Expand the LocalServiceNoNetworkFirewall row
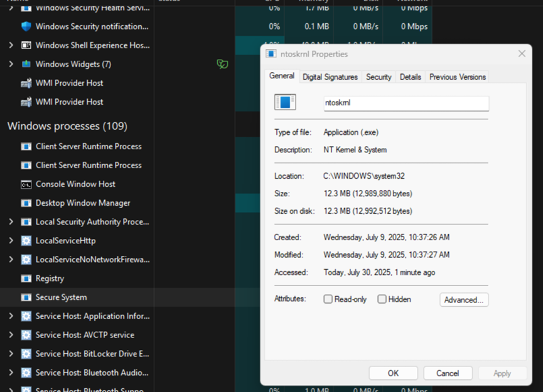 (11, 260)
